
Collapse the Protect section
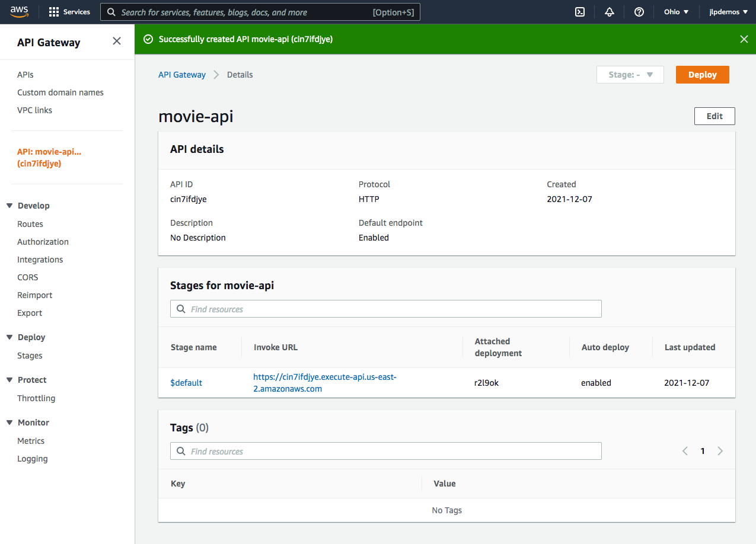click(9, 380)
